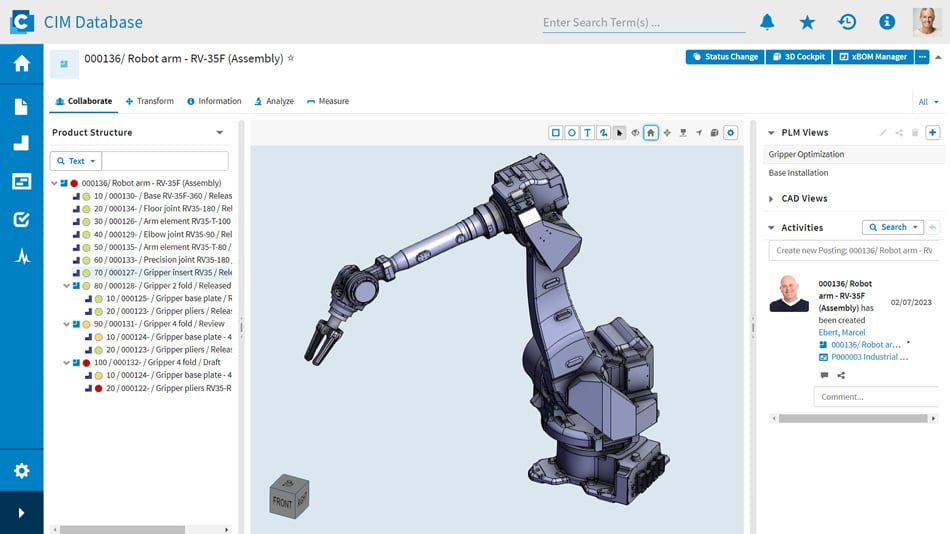Open the Product Structure panel dropdown
Viewport: 950px width, 534px height.
(x=220, y=132)
